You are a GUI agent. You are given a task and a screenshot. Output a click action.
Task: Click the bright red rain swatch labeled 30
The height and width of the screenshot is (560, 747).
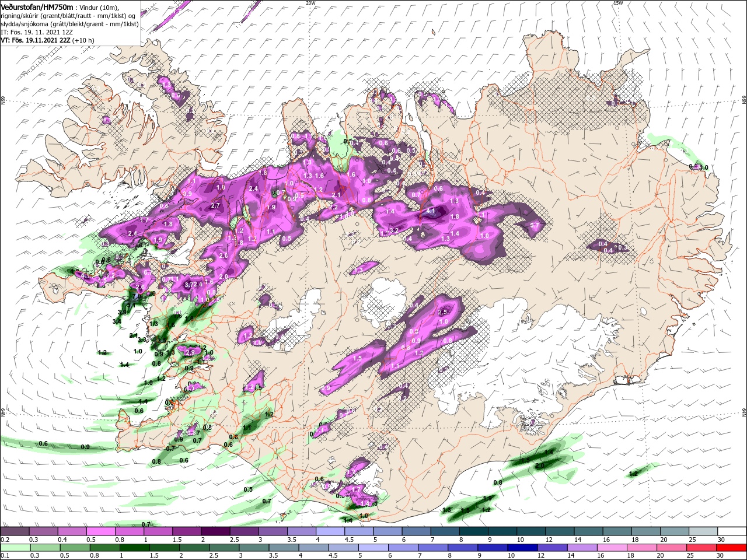[x=732, y=548]
